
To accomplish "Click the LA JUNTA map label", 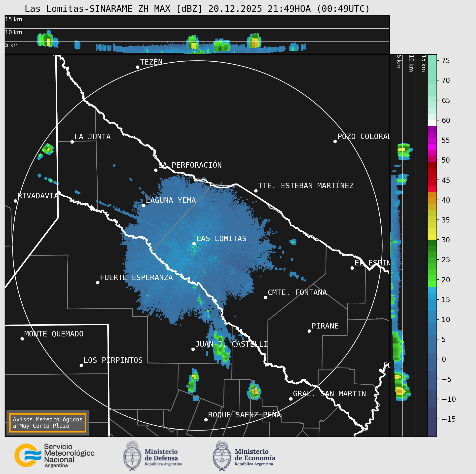I will click(92, 137).
